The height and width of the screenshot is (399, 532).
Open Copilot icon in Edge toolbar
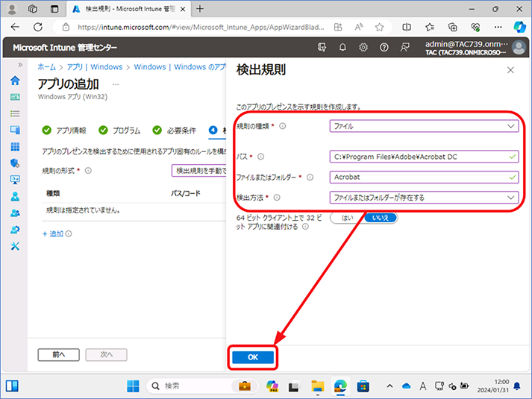519,27
